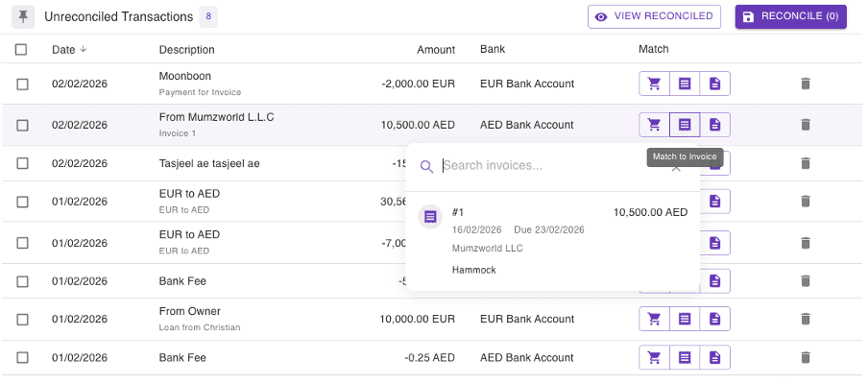Click Match to Invoice icon for Mumzworld row
Screen dimensions: 868x384
[x=685, y=125]
